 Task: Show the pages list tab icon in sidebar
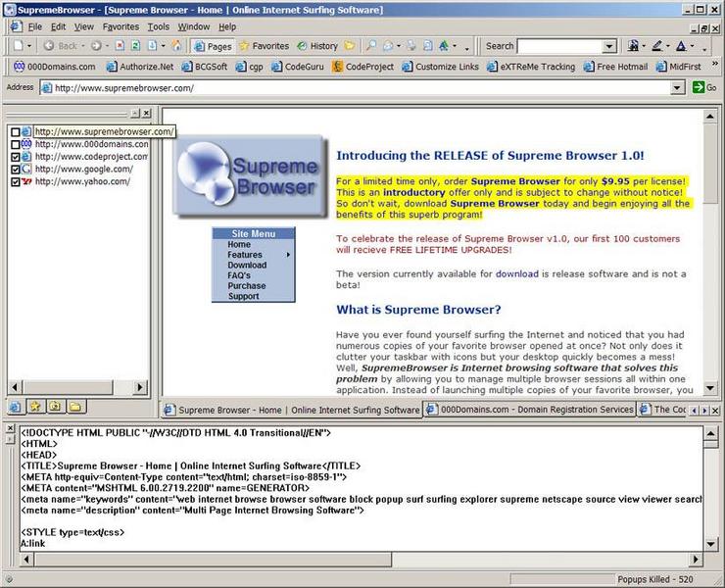click(15, 407)
